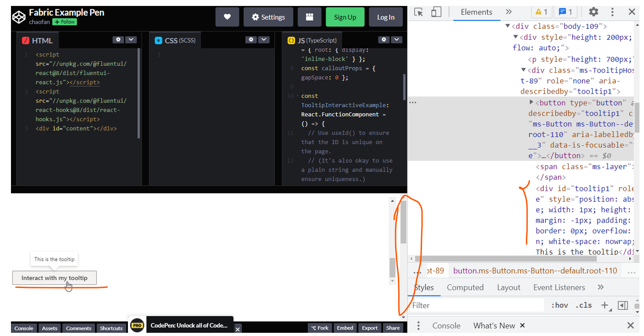Image resolution: width=644 pixels, height=336 pixels.
Task: Click Fork to copy this pen
Action: [x=320, y=328]
